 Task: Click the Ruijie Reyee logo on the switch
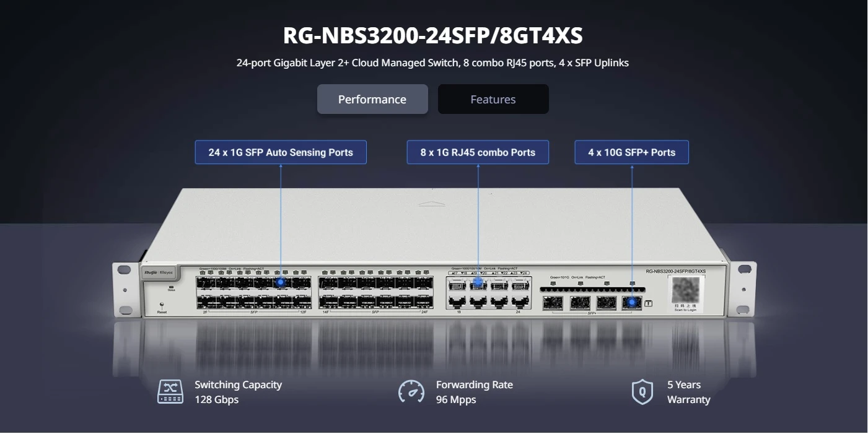point(157,272)
